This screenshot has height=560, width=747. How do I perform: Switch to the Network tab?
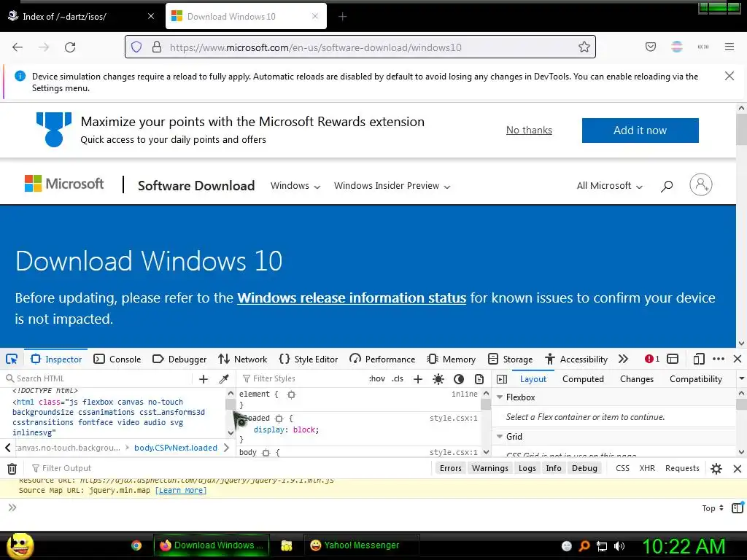click(x=242, y=359)
